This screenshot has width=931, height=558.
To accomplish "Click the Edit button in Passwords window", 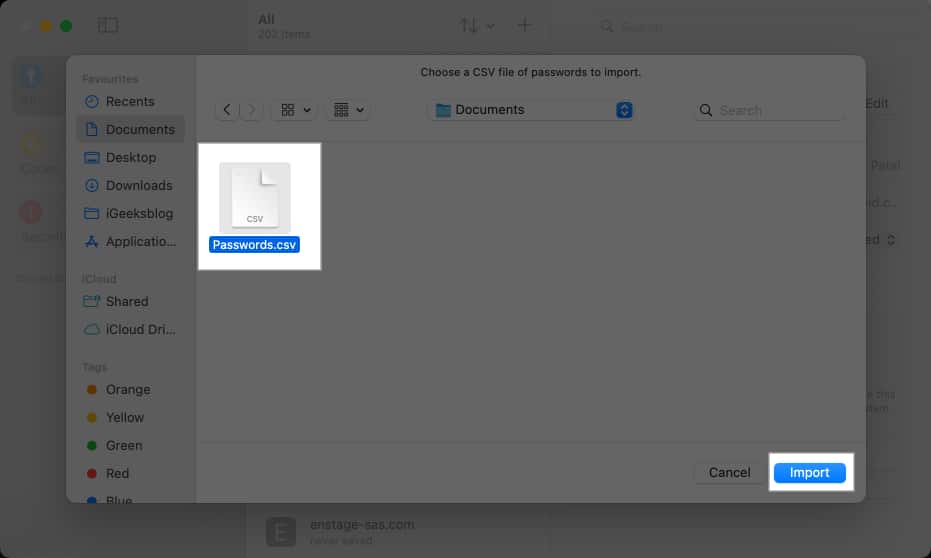I will (876, 103).
